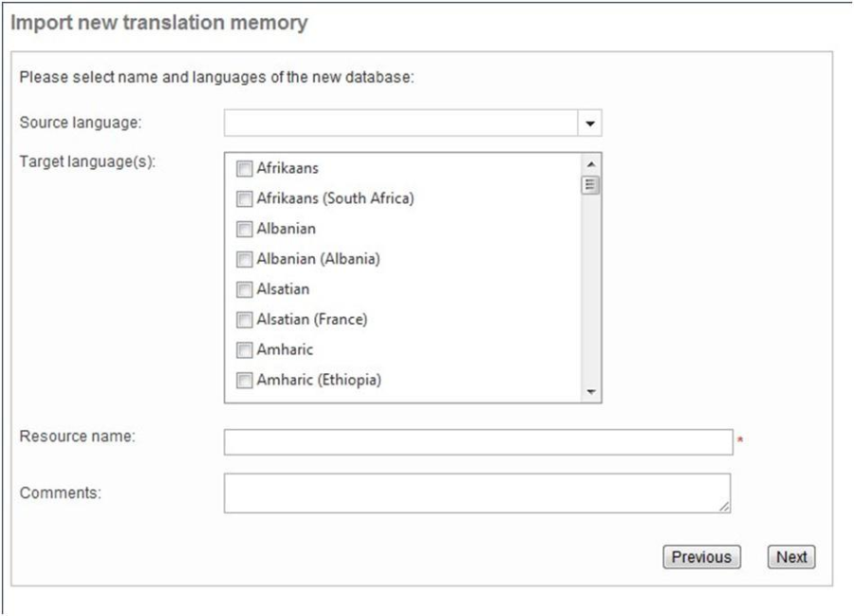This screenshot has height=616, width=854.
Task: Select the Albanian checkbox
Action: 244,230
